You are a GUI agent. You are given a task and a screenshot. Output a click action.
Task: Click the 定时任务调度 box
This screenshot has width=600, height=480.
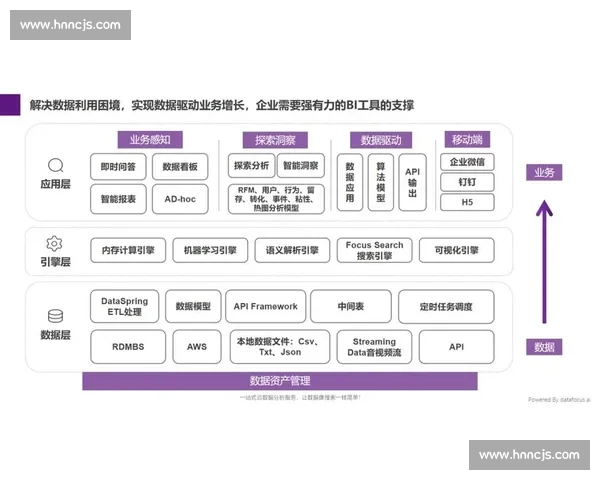pyautogui.click(x=446, y=306)
